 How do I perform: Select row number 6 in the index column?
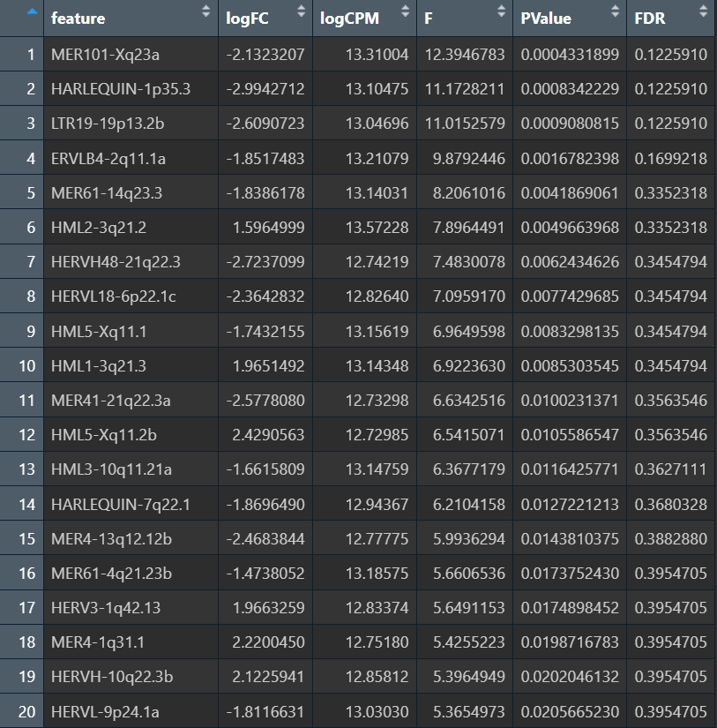pyautogui.click(x=31, y=228)
